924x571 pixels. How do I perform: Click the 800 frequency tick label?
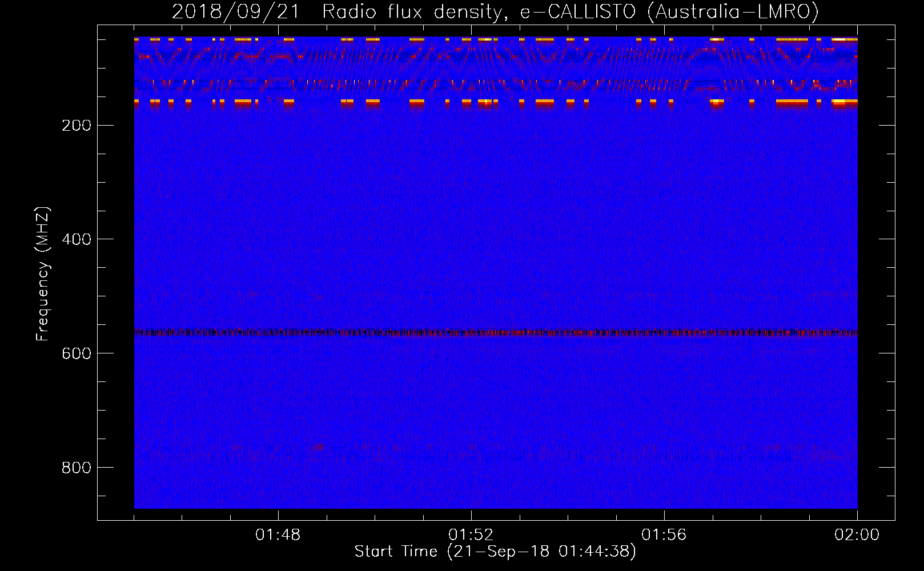[x=77, y=468]
